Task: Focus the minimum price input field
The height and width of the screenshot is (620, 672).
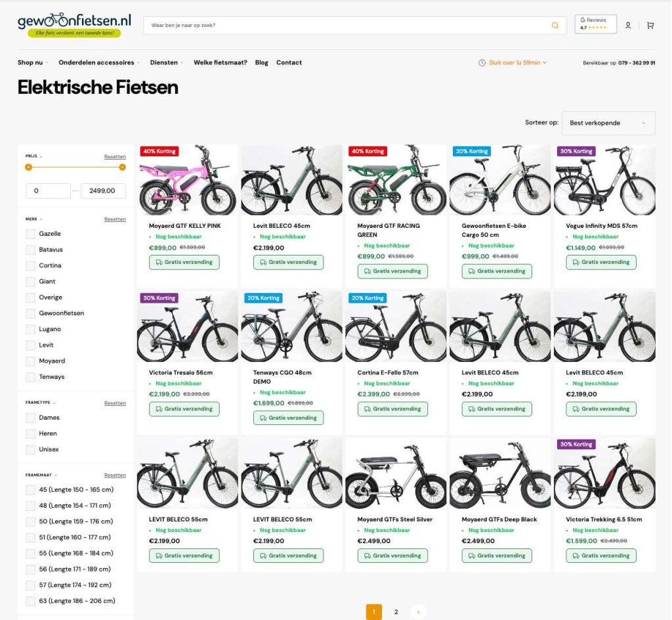Action: tap(48, 191)
